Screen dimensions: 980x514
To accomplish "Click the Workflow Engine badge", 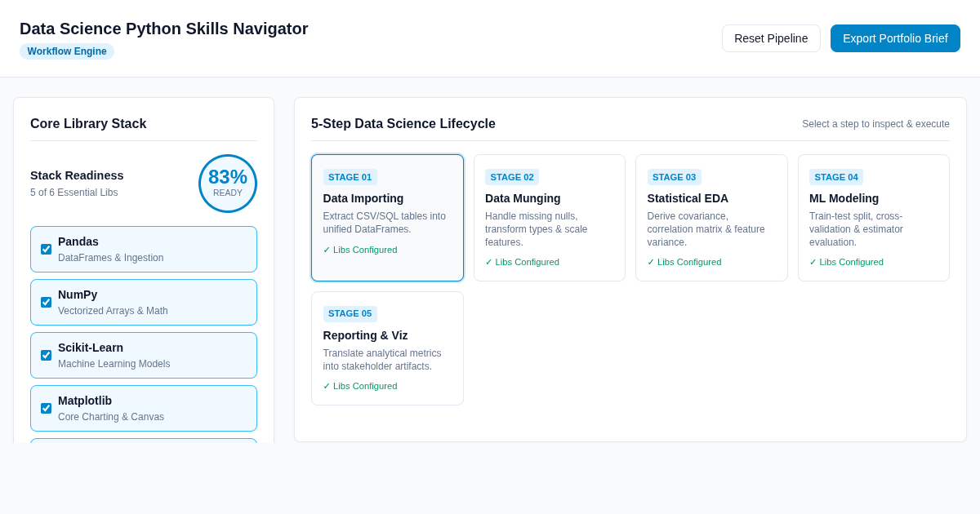I will [x=67, y=51].
